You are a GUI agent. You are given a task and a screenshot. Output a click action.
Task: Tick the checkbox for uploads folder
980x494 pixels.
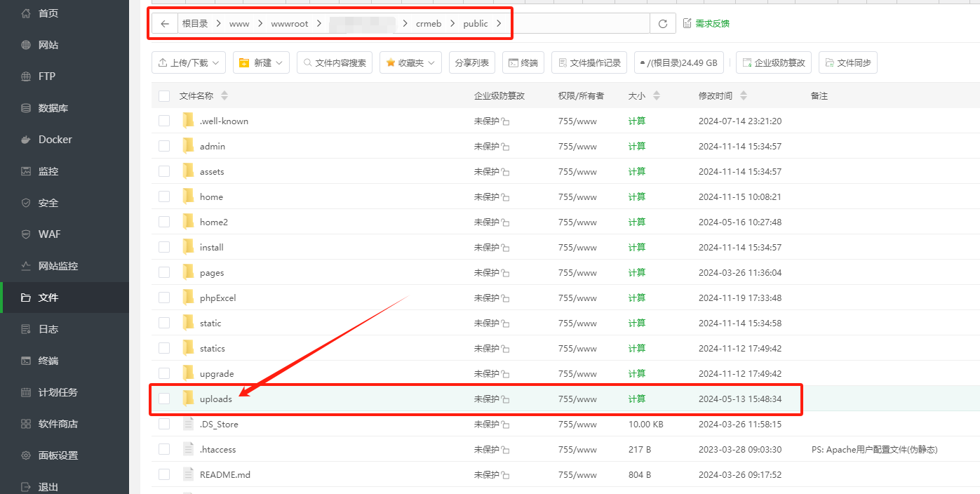pos(164,399)
